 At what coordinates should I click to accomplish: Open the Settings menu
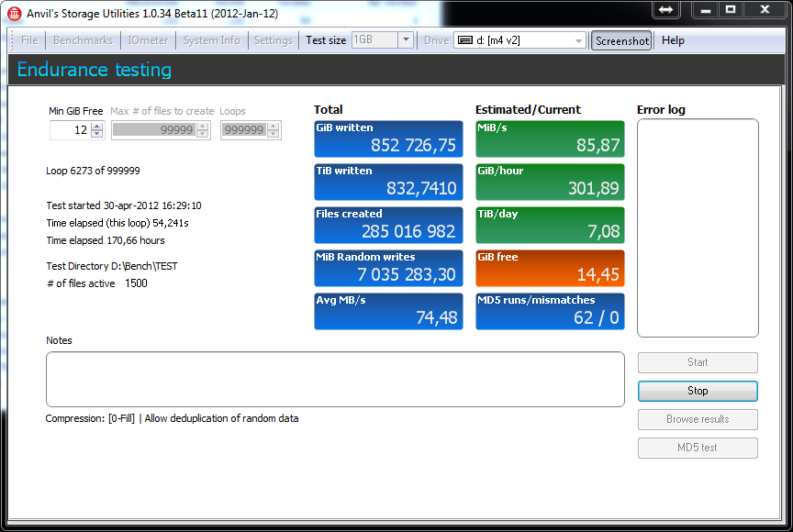click(x=274, y=40)
